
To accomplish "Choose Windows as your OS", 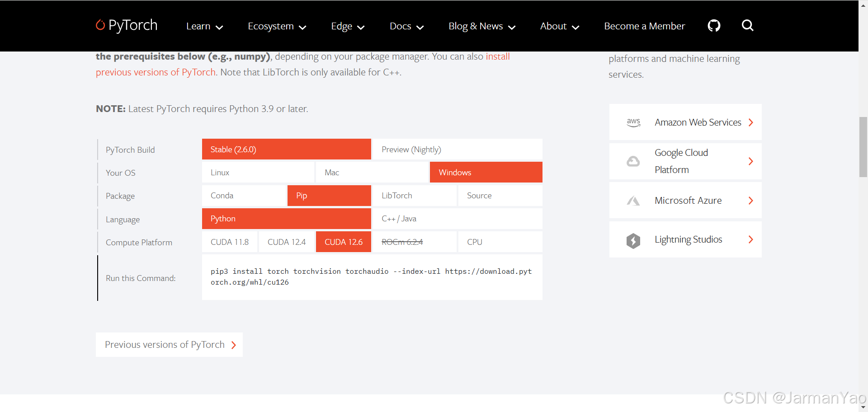I will click(486, 172).
